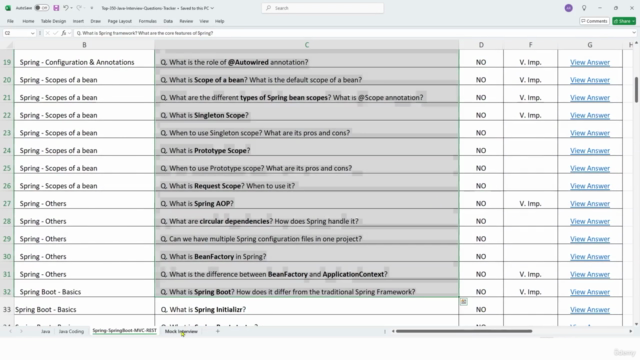Screen dimensions: 640x360
Task: Click the Enter checkmark icon in formula bar
Action: point(55,33)
